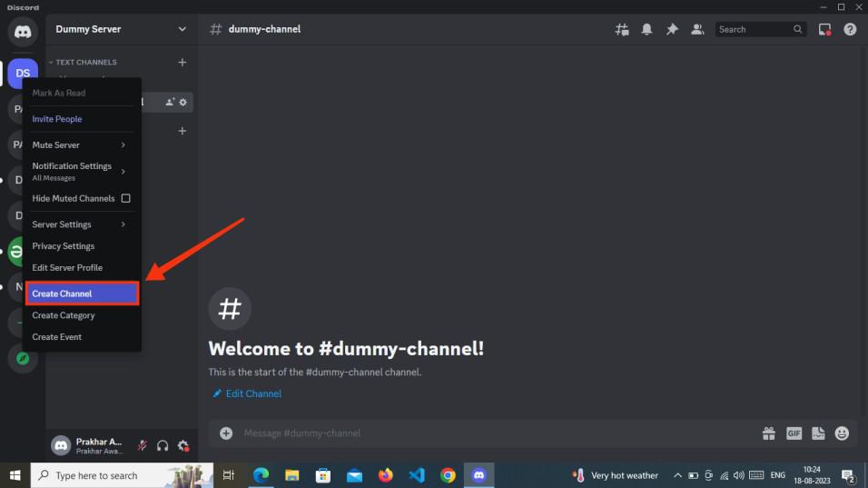Click the taskbar clock and date
The image size is (868, 488).
[x=812, y=475]
